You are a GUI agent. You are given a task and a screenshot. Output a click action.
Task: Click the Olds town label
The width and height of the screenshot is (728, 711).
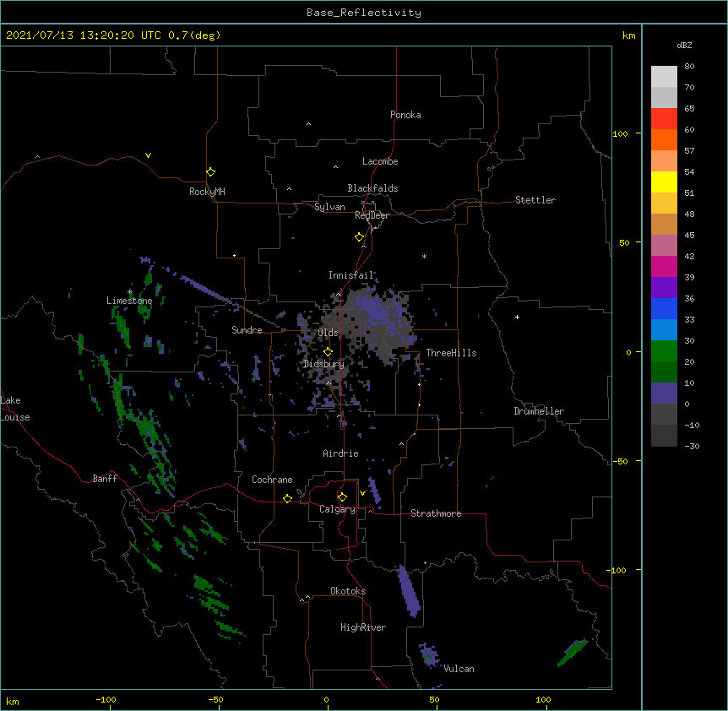(x=328, y=333)
